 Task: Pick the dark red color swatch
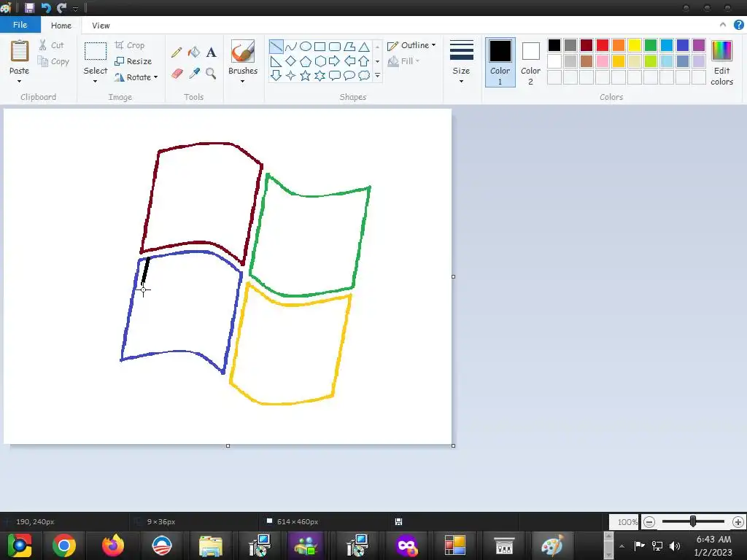tap(587, 45)
